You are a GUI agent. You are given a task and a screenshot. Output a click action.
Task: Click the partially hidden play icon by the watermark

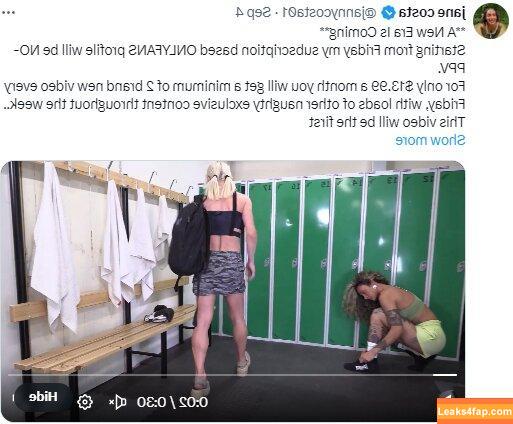click(447, 395)
